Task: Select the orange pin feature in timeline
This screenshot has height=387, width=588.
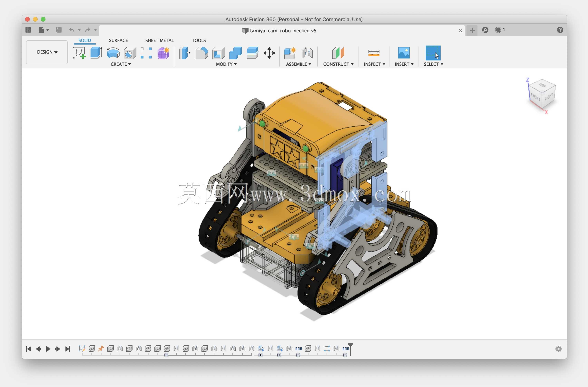Action: pyautogui.click(x=101, y=348)
